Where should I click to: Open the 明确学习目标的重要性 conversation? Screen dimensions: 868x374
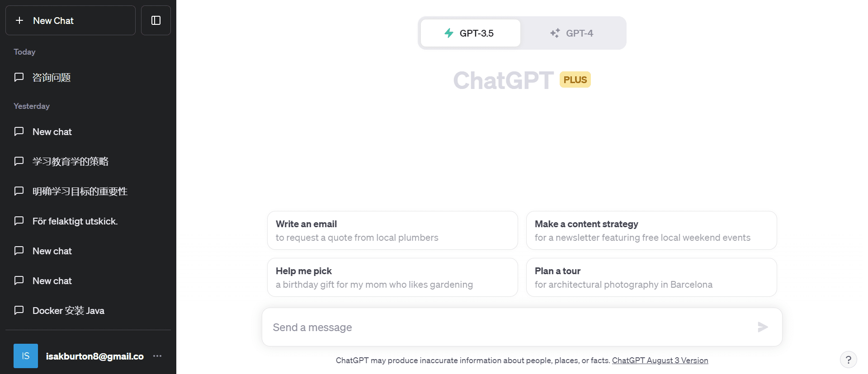pos(80,192)
